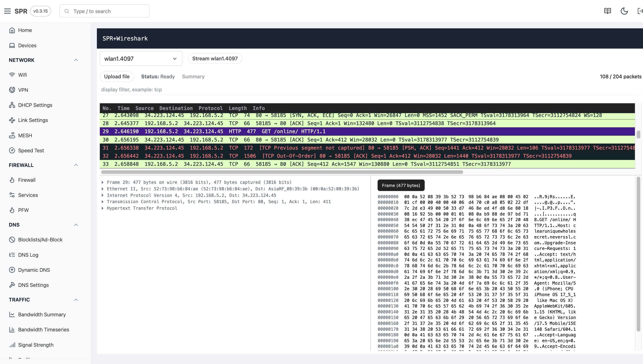Open the Devices section icon

click(12, 45)
